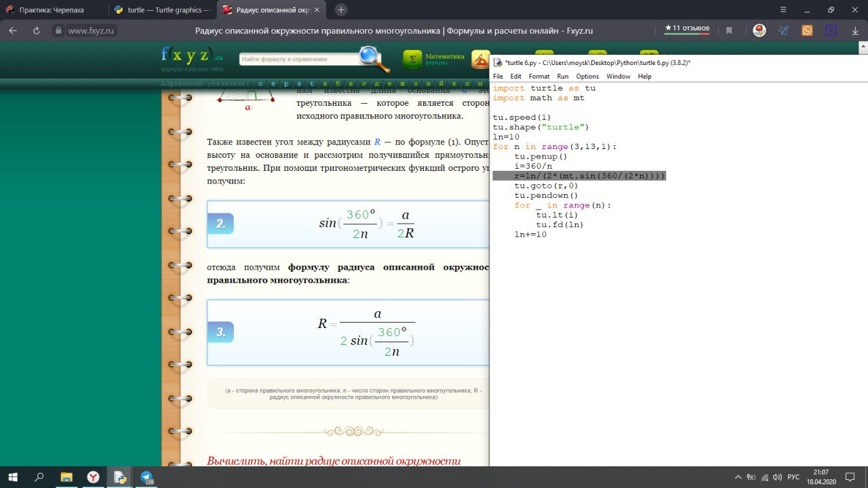The image size is (868, 488).
Task: Open Windows notification center icon
Action: (x=850, y=477)
